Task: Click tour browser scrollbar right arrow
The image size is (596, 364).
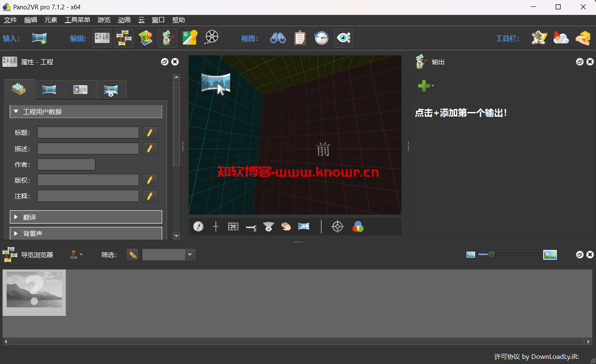Action: pos(588,341)
